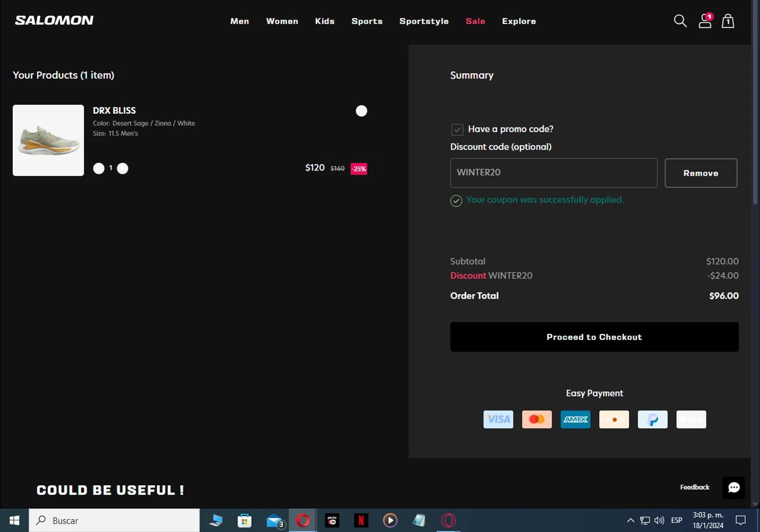
Task: Switch to the Opera GX taskbar icon
Action: click(x=448, y=520)
